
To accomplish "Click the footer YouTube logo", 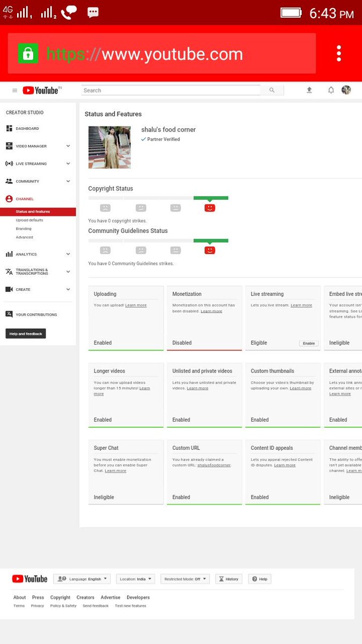I will coord(29,579).
